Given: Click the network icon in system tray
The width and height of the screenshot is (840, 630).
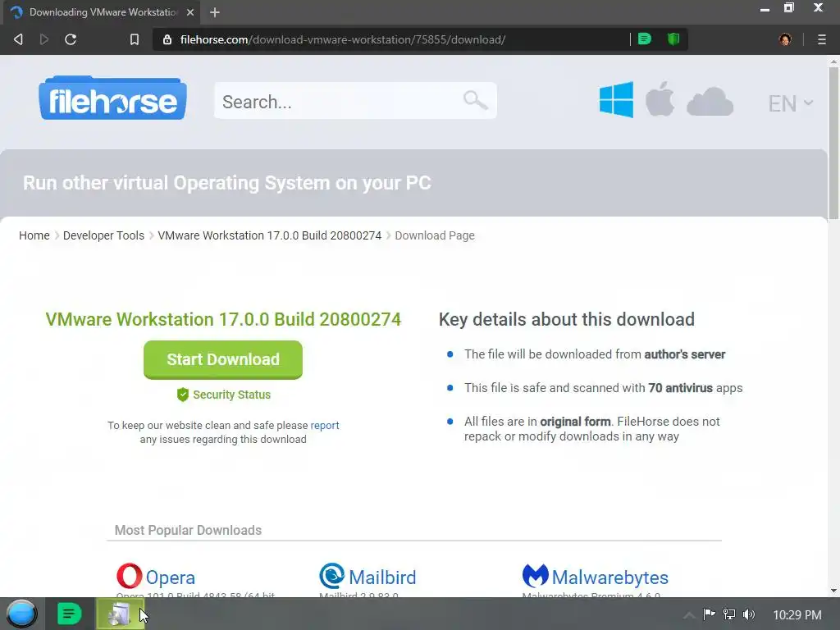Looking at the screenshot, I should (728, 614).
